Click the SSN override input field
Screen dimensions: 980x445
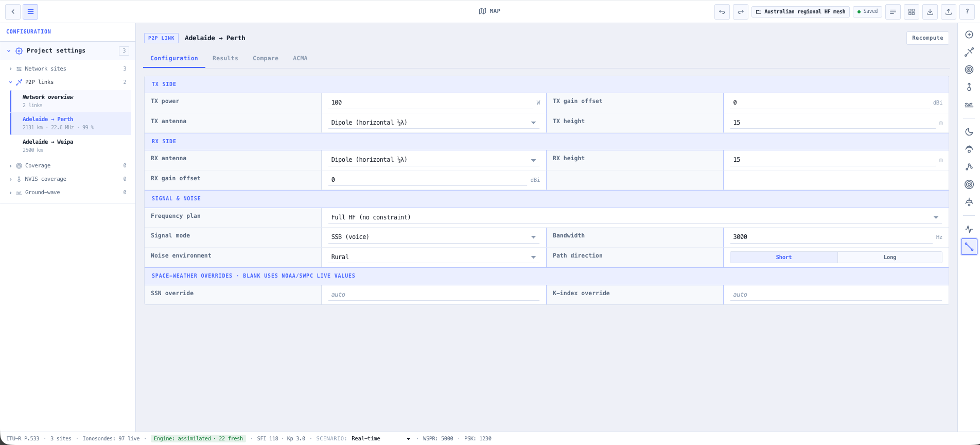click(433, 295)
